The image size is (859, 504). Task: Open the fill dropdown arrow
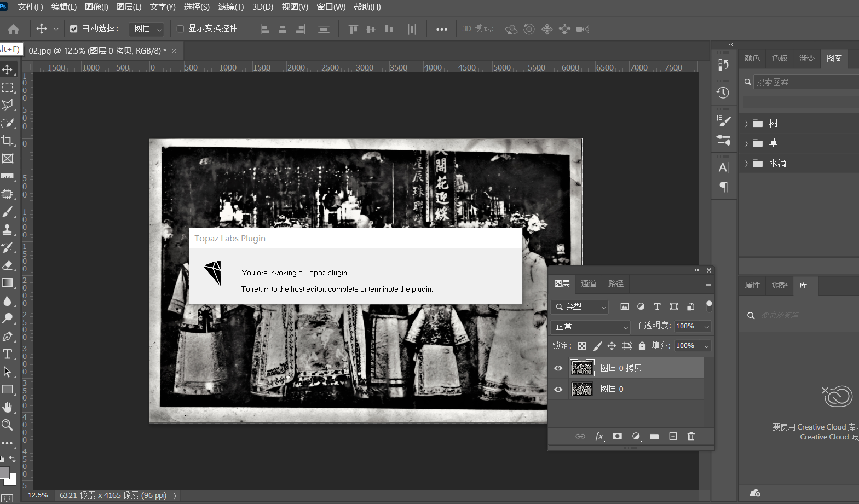[706, 346]
